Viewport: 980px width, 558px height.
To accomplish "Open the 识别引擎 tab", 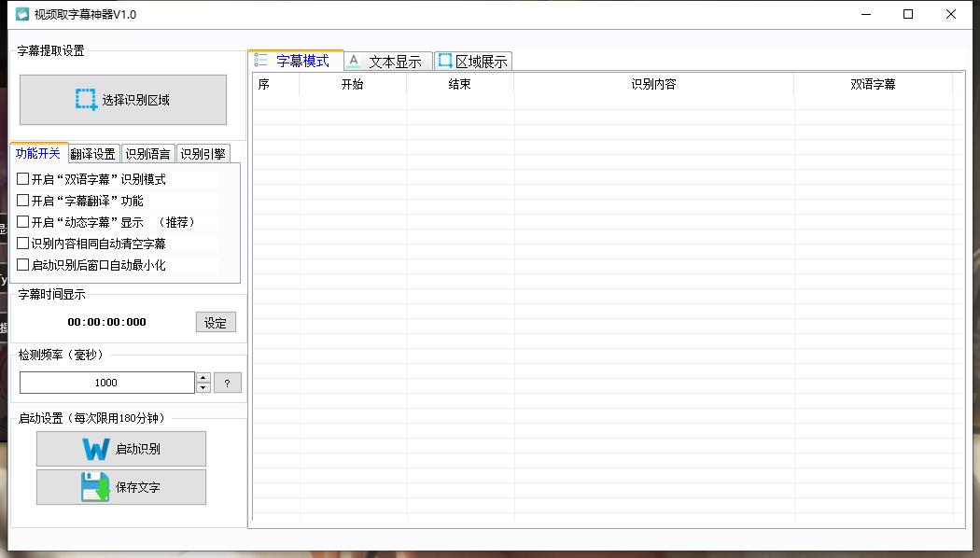I will (x=203, y=154).
